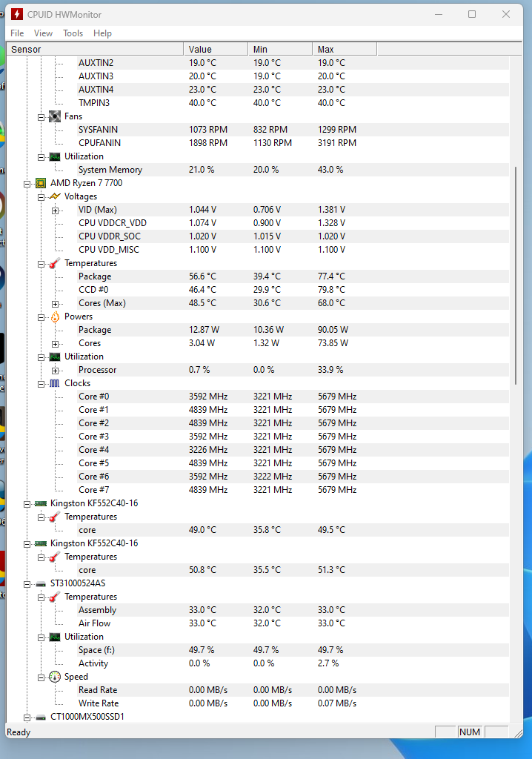The height and width of the screenshot is (759, 532).
Task: Click the window resize grip at status bar corner
Action: click(517, 733)
